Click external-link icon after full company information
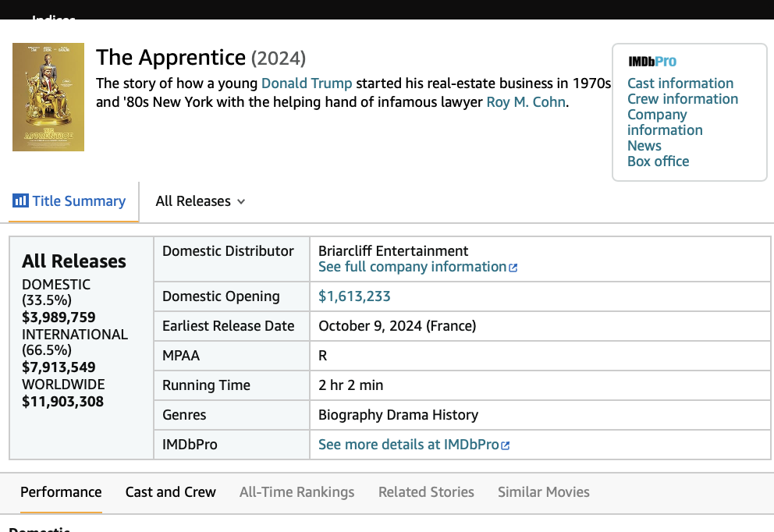Viewport: 774px width, 532px height. click(x=513, y=268)
